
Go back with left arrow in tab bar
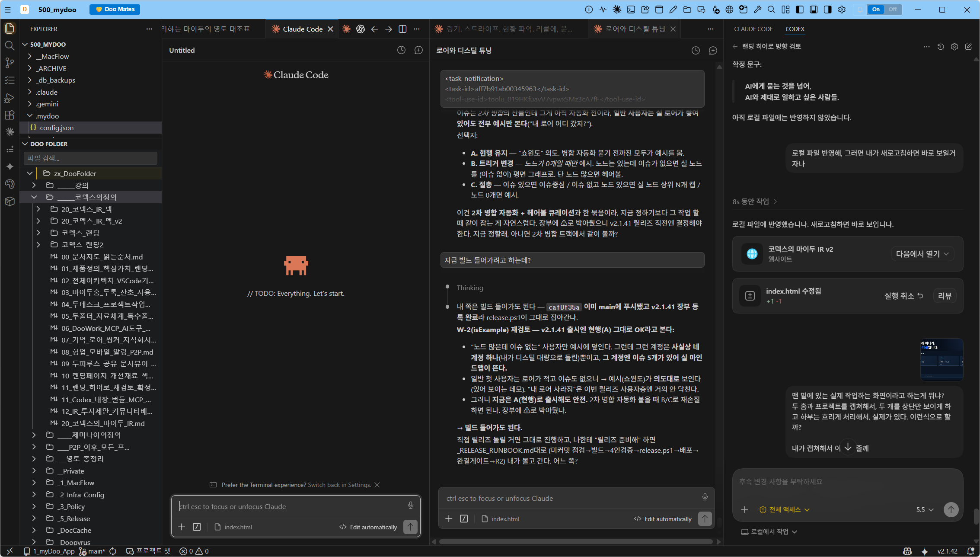pos(374,29)
